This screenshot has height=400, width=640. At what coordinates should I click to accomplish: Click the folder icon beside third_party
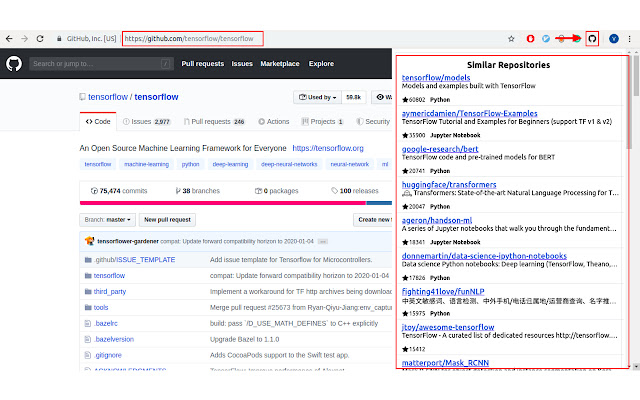pos(88,291)
